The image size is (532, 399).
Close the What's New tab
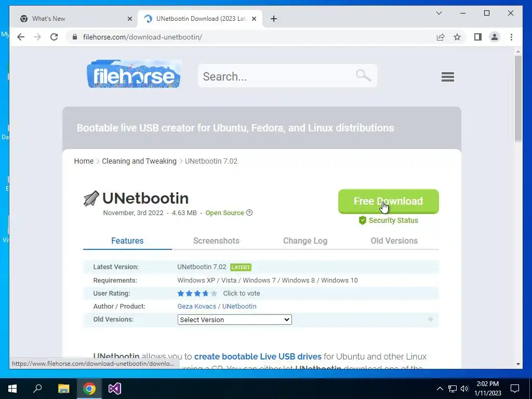click(129, 19)
